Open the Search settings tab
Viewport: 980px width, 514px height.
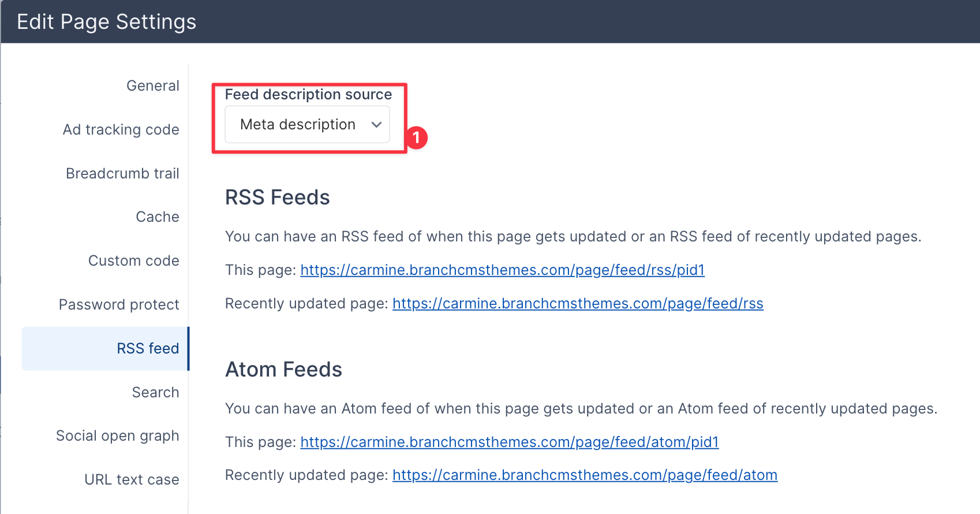click(x=156, y=392)
